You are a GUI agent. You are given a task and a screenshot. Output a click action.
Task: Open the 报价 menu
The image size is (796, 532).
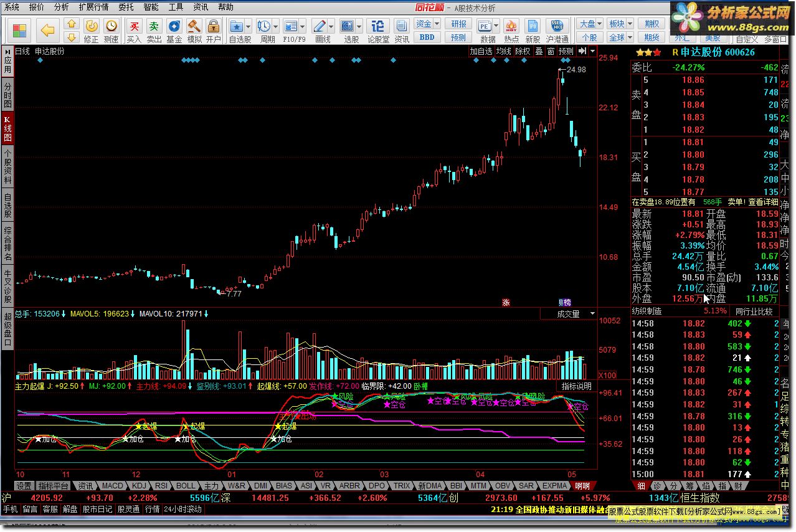pos(37,7)
